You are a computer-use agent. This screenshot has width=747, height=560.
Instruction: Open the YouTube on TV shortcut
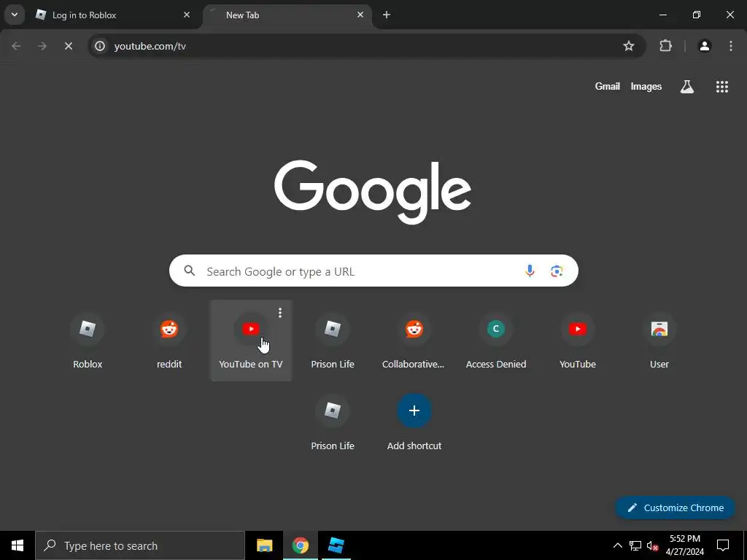pyautogui.click(x=251, y=341)
